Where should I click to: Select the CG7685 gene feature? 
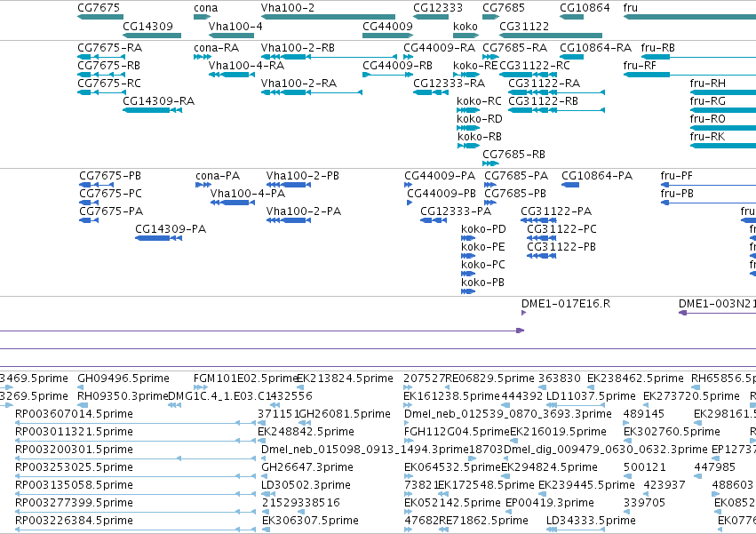[x=490, y=17]
